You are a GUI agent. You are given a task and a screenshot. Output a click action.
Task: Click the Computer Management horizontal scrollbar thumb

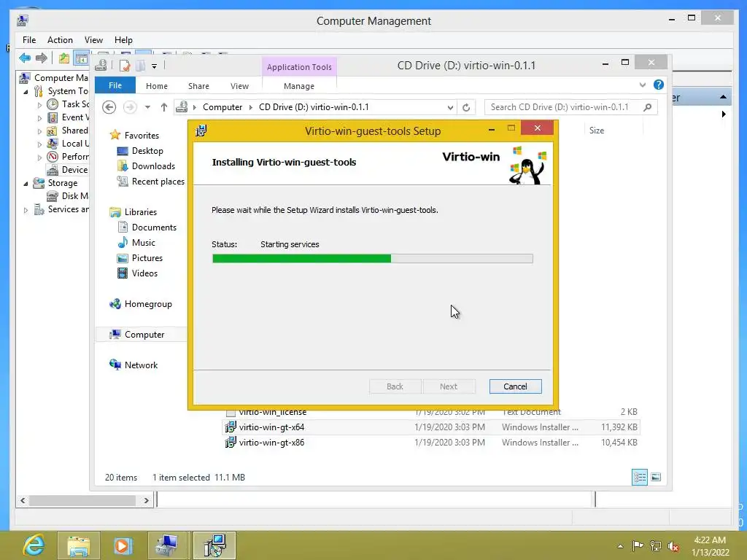click(82, 500)
